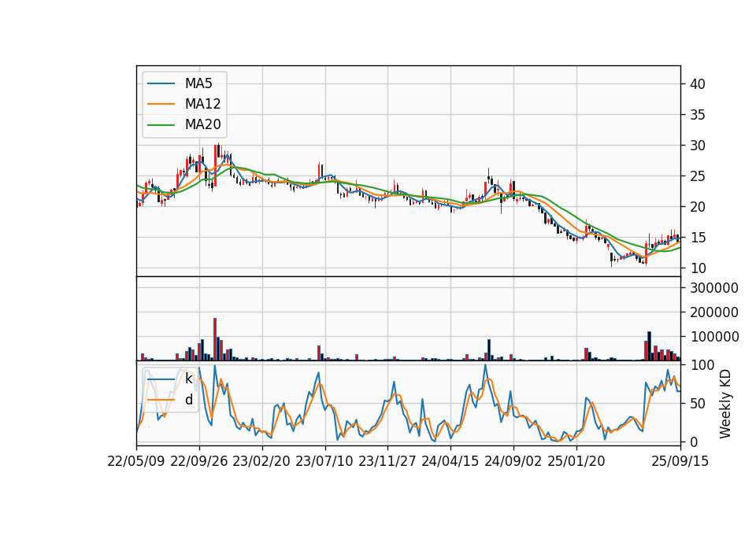
Task: Click the blue MA5 legend line sample
Action: (x=161, y=84)
